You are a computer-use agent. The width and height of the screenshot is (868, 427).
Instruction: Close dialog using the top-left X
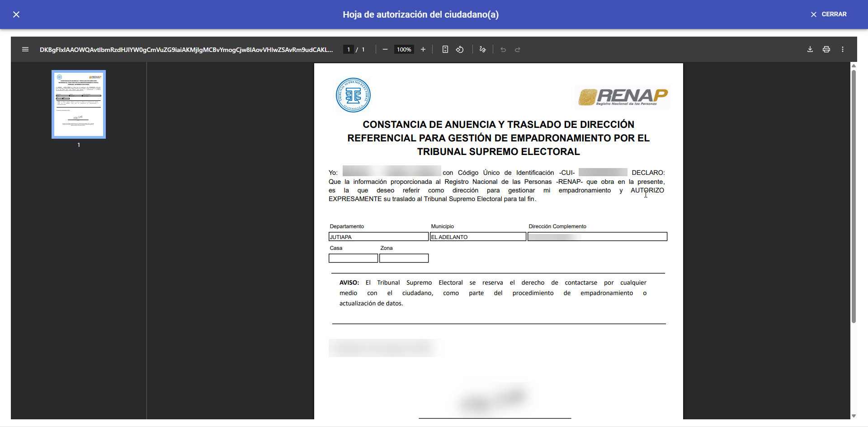tap(16, 14)
